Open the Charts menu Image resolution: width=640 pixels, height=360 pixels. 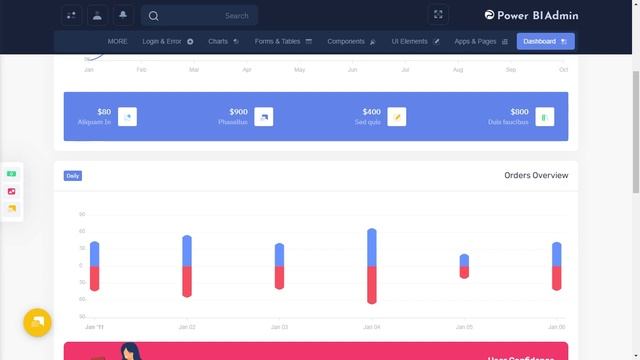(223, 41)
